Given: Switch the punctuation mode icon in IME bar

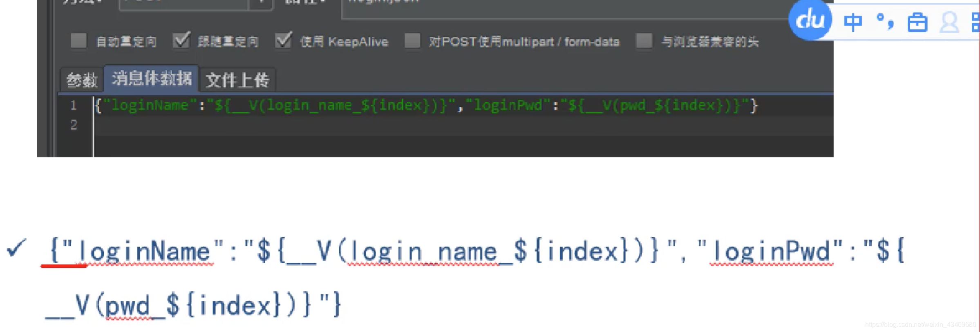Looking at the screenshot, I should [x=885, y=21].
